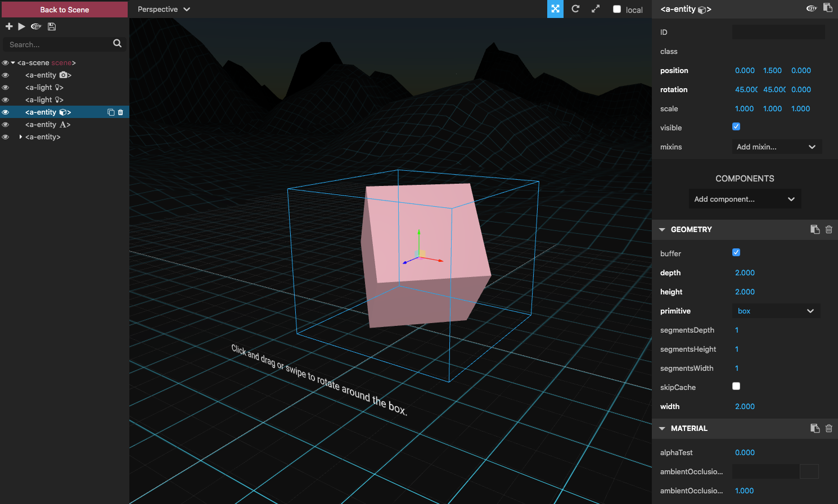This screenshot has height=504, width=838.
Task: Click the ambientOcclusion map texture swatch
Action: 809,471
